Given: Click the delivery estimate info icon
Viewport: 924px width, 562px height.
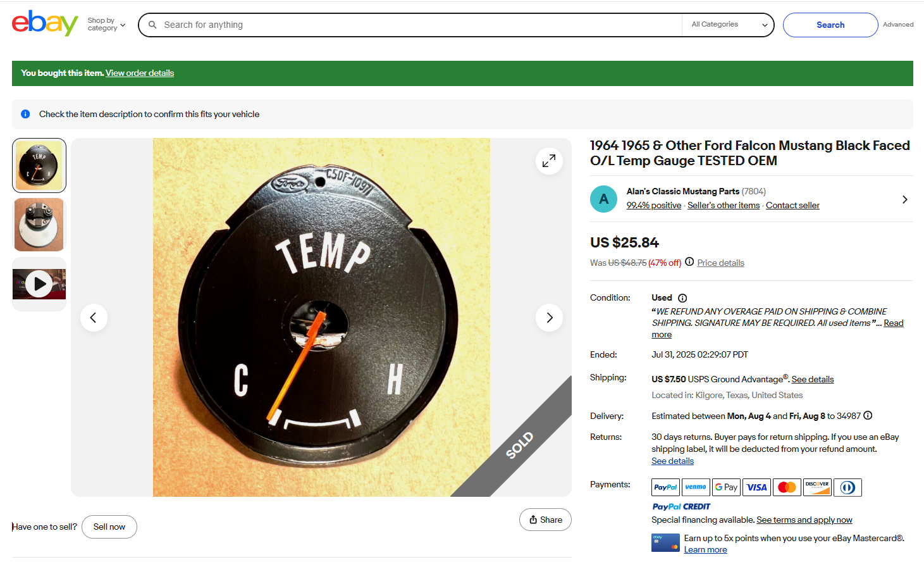Looking at the screenshot, I should click(x=868, y=416).
